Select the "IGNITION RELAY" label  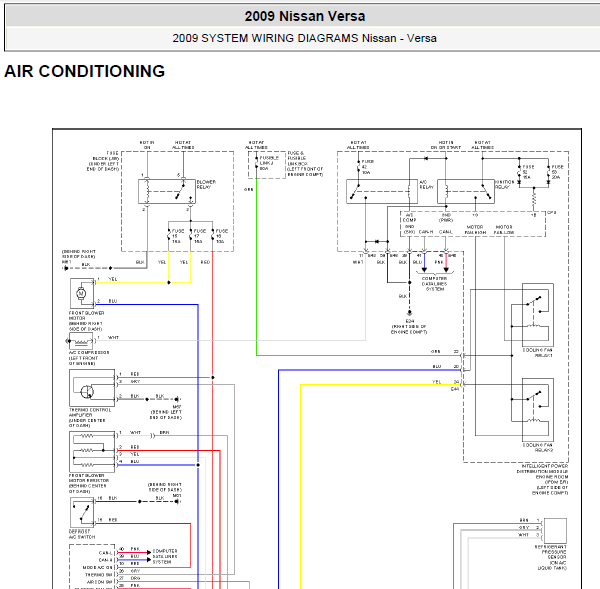[x=504, y=184]
